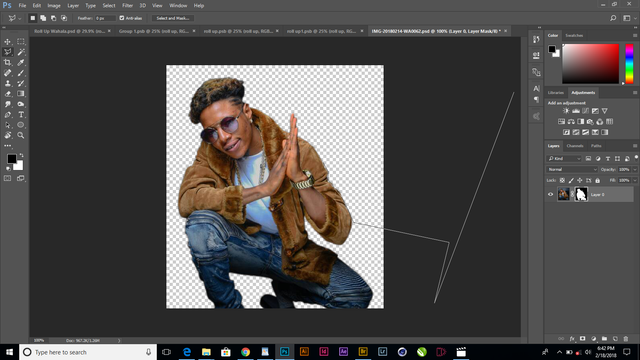Open the Filter menu
This screenshot has height=360, width=640.
(x=127, y=6)
